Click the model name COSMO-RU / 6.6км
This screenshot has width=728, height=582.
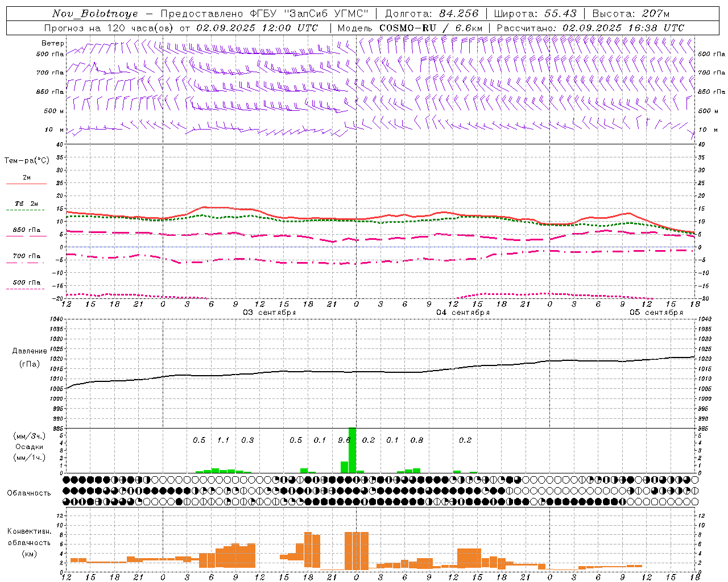431,28
